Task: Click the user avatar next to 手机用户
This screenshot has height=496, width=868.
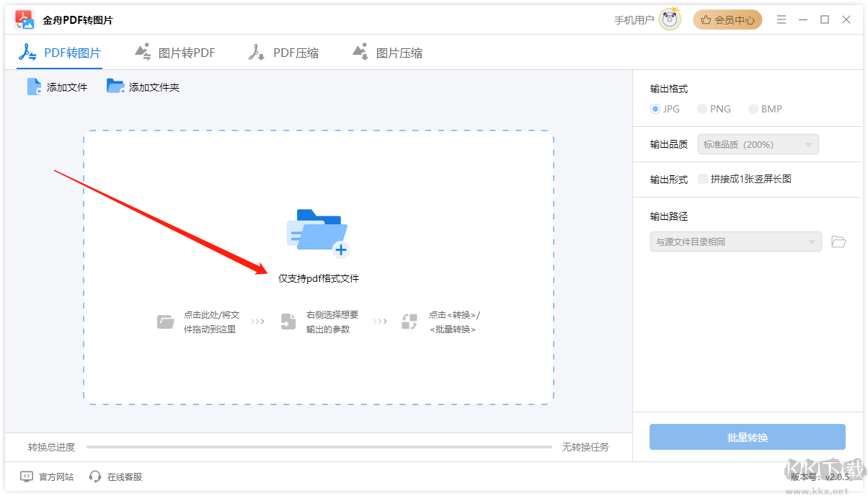Action: tap(672, 19)
